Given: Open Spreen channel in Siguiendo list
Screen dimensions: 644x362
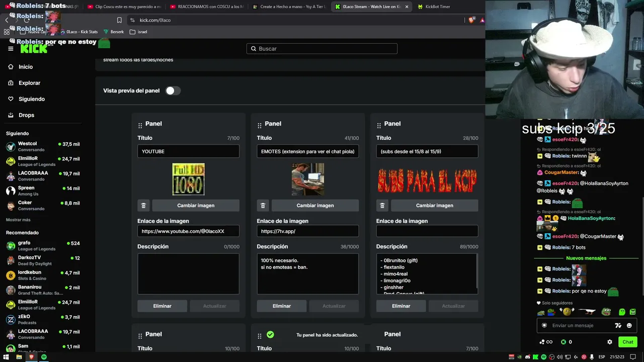Looking at the screenshot, I should click(x=43, y=191).
